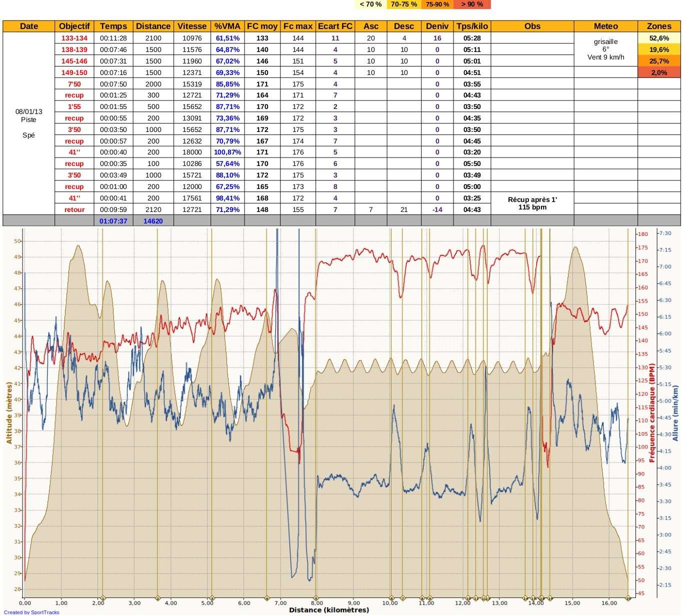This screenshot has width=682, height=616.
Task: Select the Deniv column header
Action: coord(437,26)
